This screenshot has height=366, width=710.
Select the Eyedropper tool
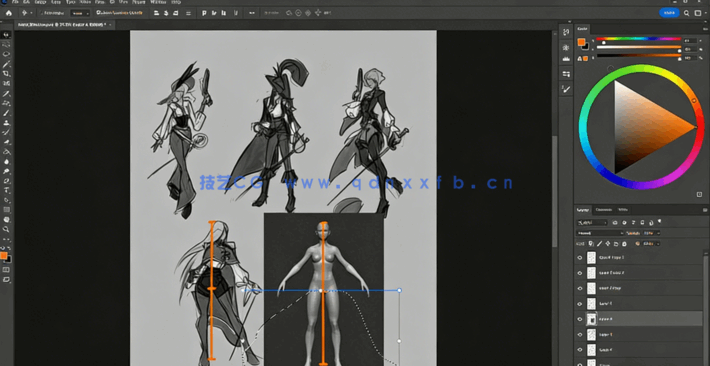(x=6, y=93)
